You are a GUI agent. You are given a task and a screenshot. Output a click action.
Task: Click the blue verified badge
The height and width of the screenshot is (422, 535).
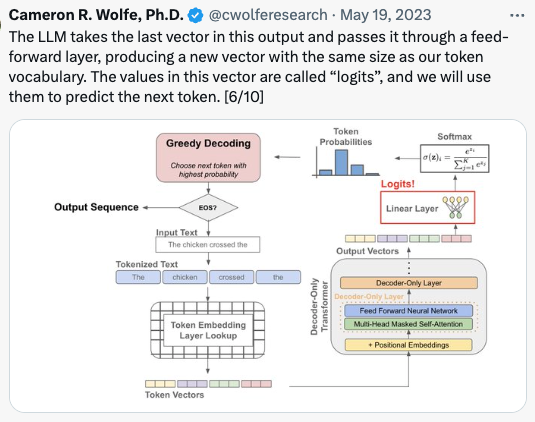pyautogui.click(x=196, y=16)
